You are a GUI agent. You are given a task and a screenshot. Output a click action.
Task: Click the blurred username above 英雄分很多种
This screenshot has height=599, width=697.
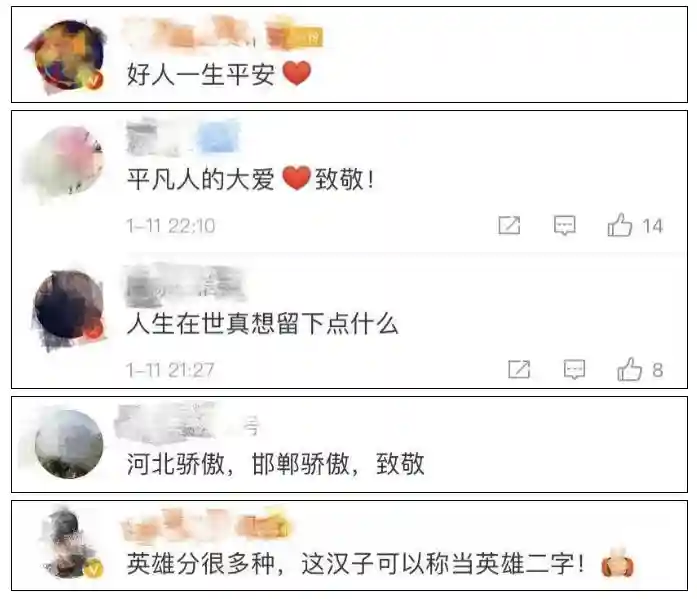click(206, 523)
